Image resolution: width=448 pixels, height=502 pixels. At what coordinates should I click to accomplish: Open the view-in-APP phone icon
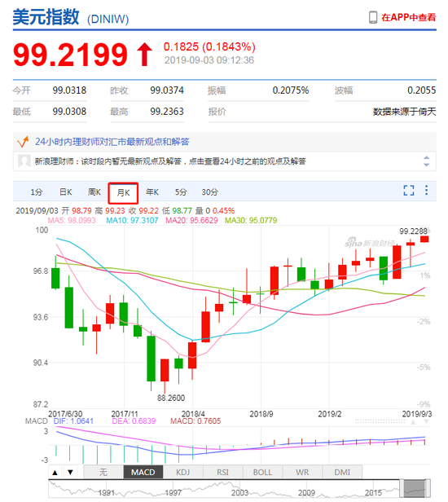(373, 17)
